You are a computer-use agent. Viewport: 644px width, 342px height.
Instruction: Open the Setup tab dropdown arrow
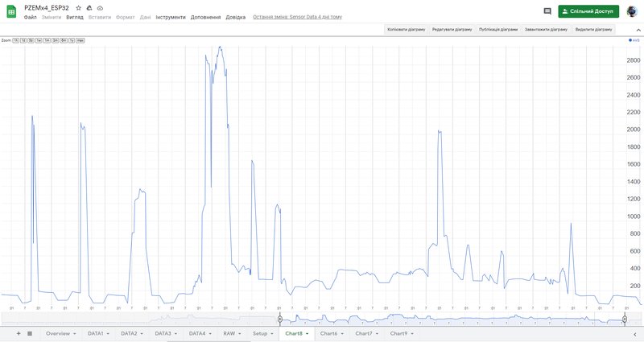pos(272,334)
